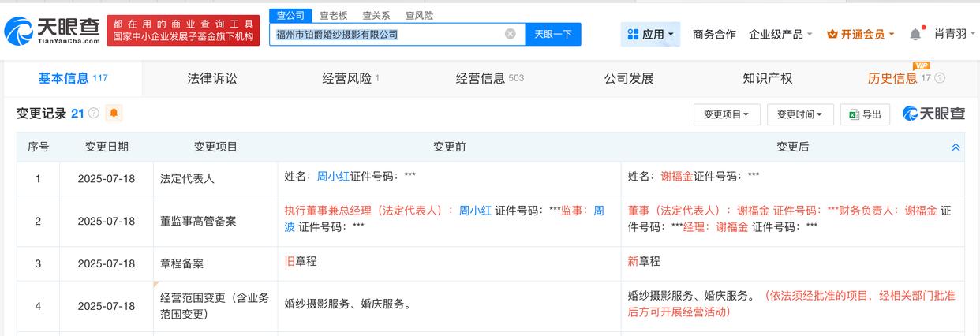Click the 导出 export button
The width and height of the screenshot is (980, 336).
pyautogui.click(x=866, y=114)
